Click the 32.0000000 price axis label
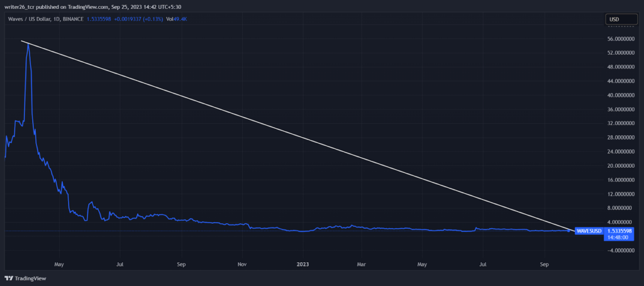This screenshot has width=644, height=286. point(619,123)
